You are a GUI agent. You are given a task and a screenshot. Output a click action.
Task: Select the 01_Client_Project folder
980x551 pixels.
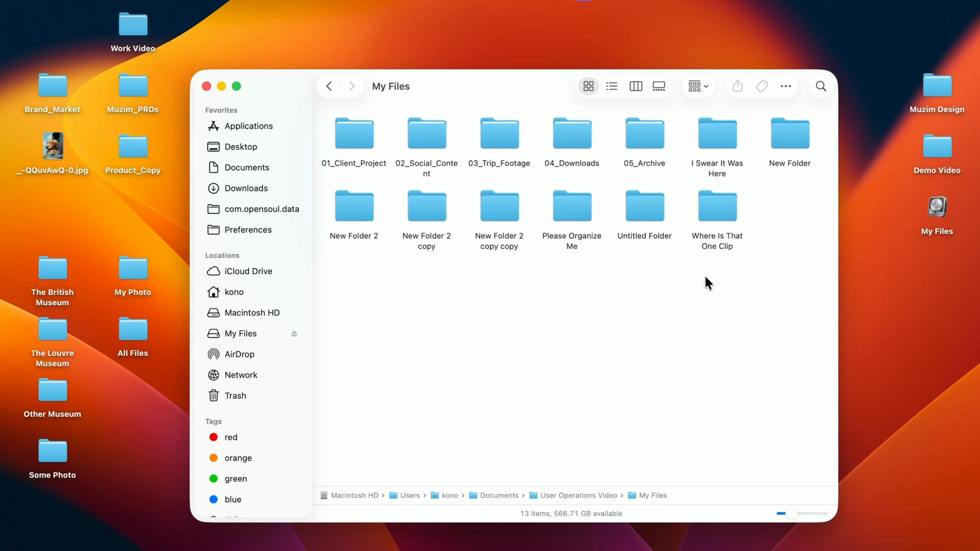coord(354,142)
